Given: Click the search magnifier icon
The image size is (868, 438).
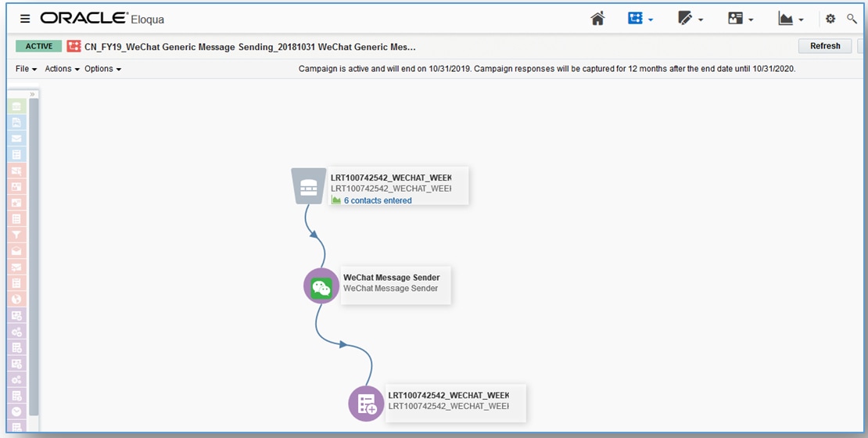Looking at the screenshot, I should 852,19.
